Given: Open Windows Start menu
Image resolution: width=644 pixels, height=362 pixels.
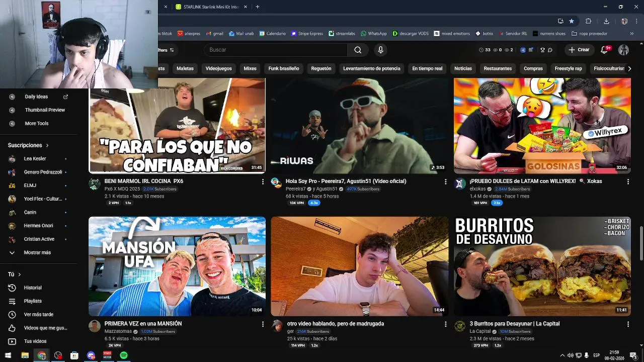Looking at the screenshot, I should pyautogui.click(x=8, y=355).
